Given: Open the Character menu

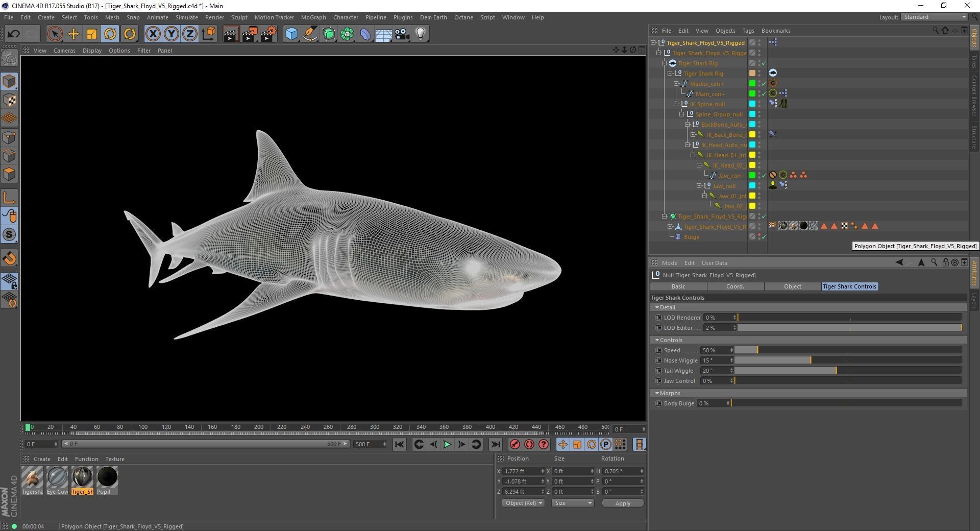Looking at the screenshot, I should (x=346, y=17).
